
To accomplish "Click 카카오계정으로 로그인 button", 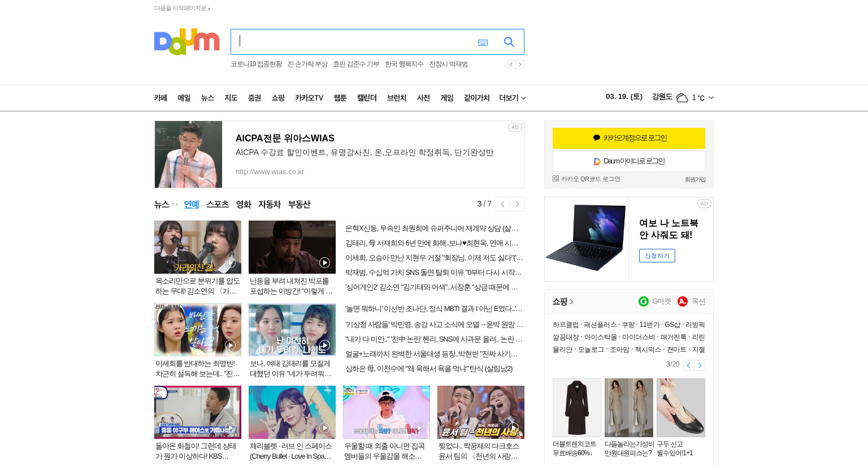I will [629, 138].
